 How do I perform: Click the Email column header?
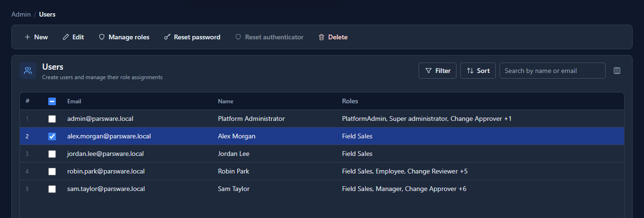(74, 101)
